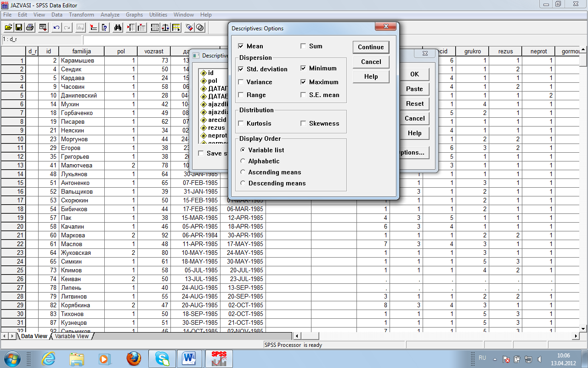Click the SPSS taskbar icon
This screenshot has width=588, height=368.
[219, 358]
